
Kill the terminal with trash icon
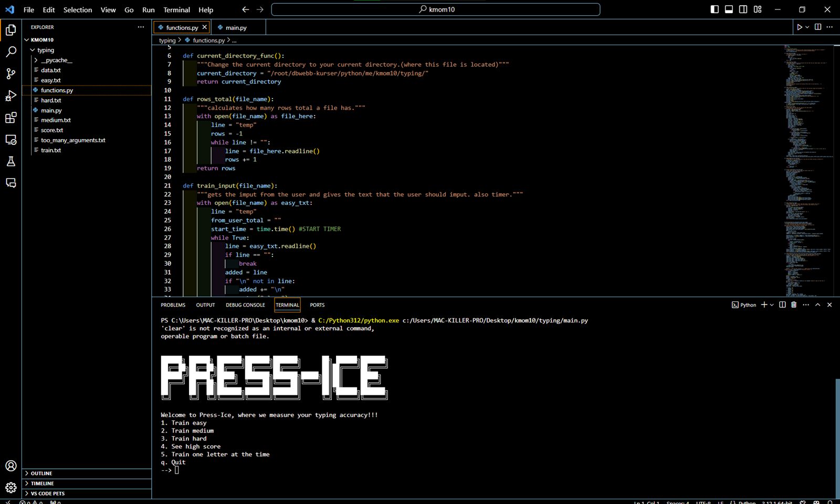pos(794,305)
